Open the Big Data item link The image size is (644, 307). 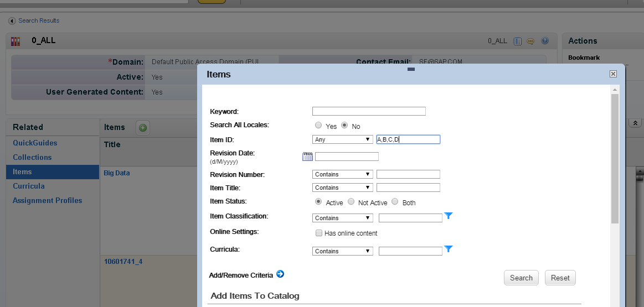click(x=117, y=173)
